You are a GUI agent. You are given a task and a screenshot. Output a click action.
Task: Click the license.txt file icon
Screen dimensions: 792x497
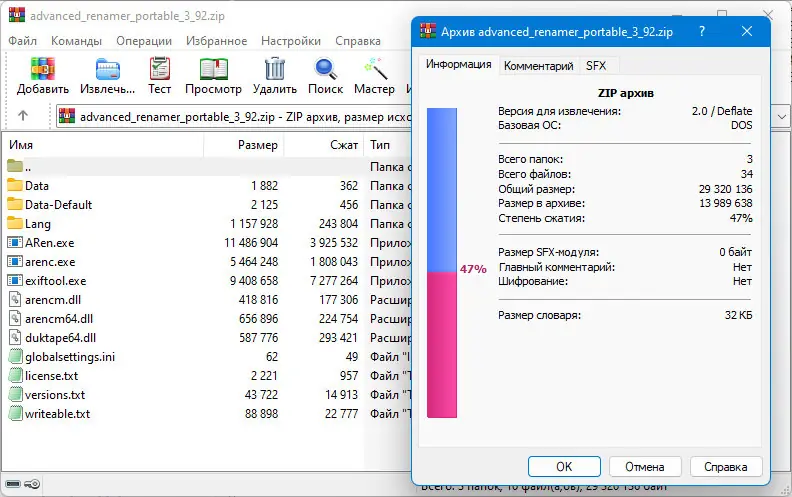15,376
